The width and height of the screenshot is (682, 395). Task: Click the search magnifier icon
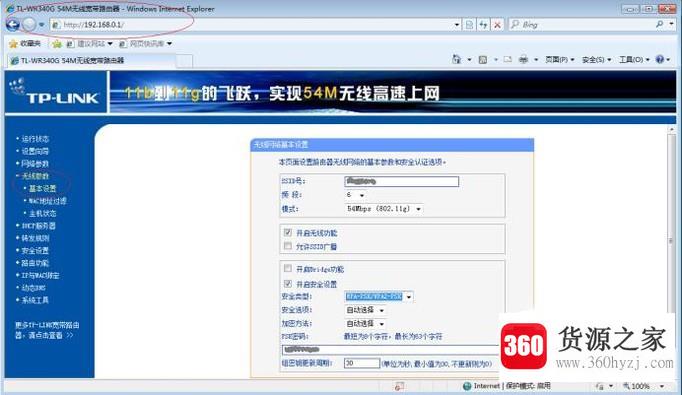tap(660, 24)
